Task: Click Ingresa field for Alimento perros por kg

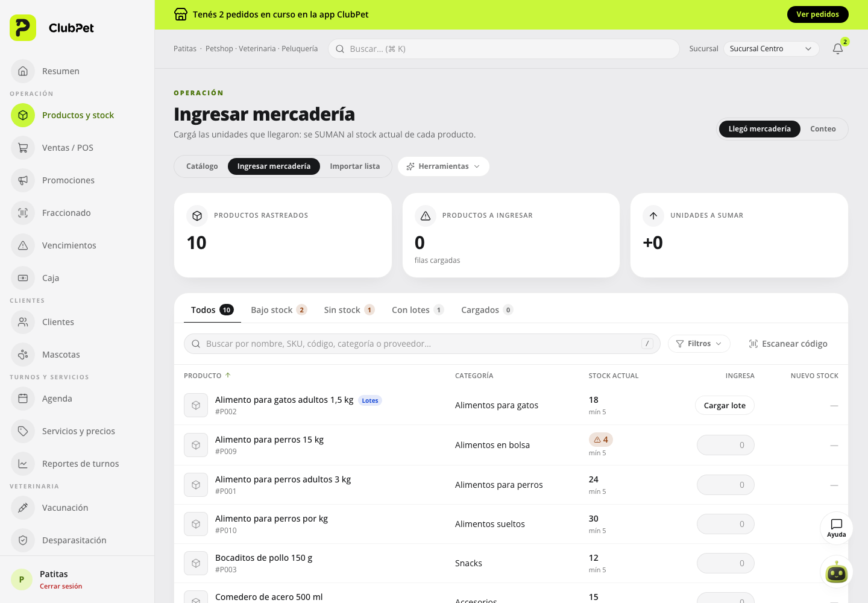Action: 726,524
